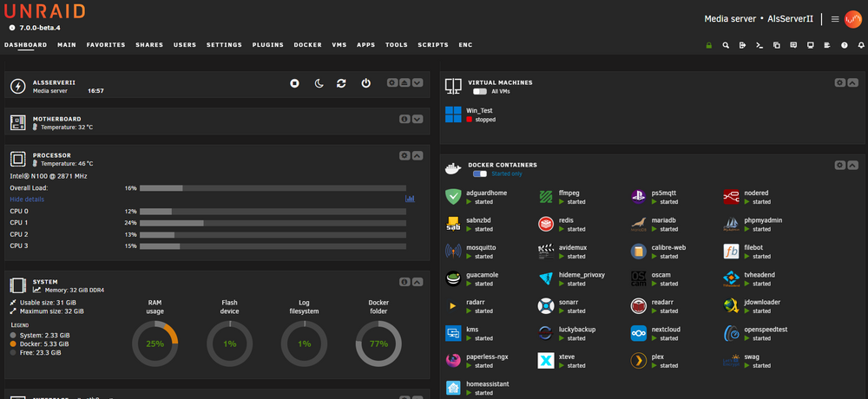Open the Settings menu tab
Image resolution: width=868 pixels, height=399 pixels.
click(224, 45)
